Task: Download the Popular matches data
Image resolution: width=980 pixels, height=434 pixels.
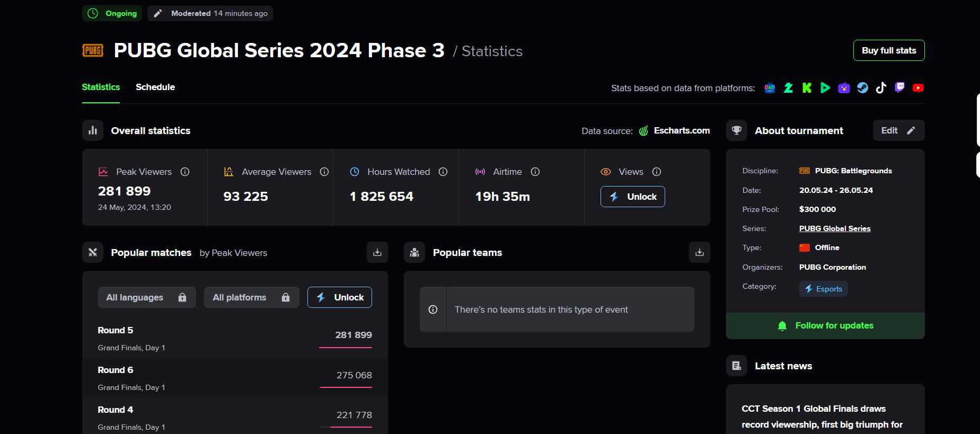Action: point(377,252)
